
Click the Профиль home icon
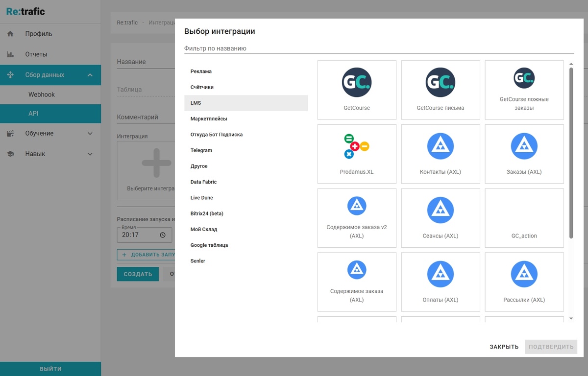[x=10, y=34]
